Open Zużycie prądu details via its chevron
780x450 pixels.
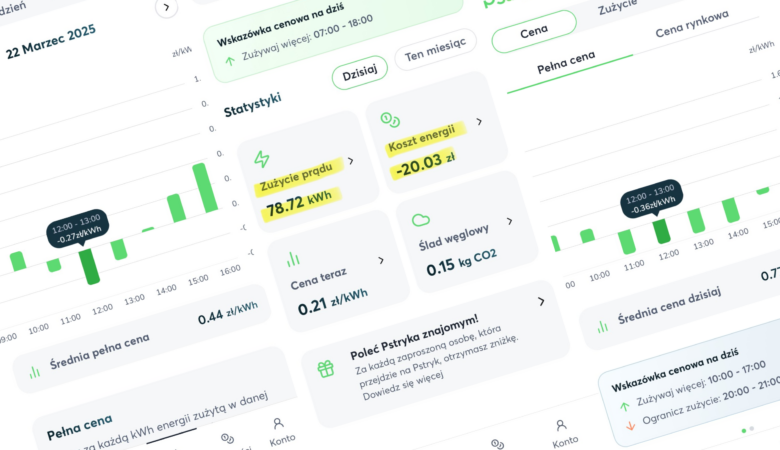click(x=351, y=161)
